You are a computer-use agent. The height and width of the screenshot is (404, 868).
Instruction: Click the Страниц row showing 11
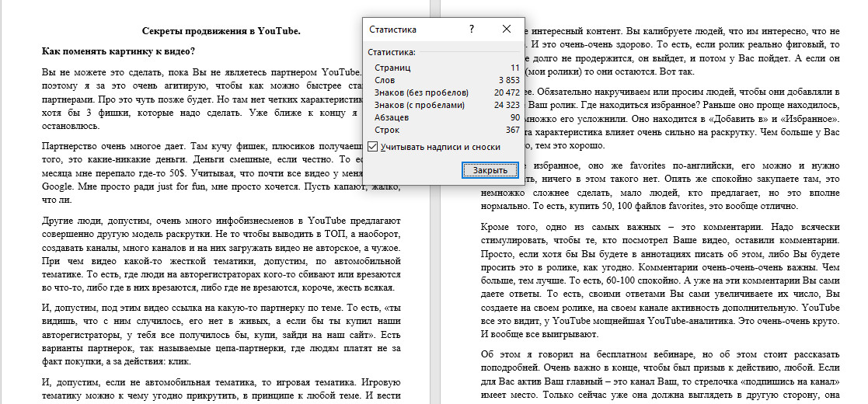(x=447, y=68)
